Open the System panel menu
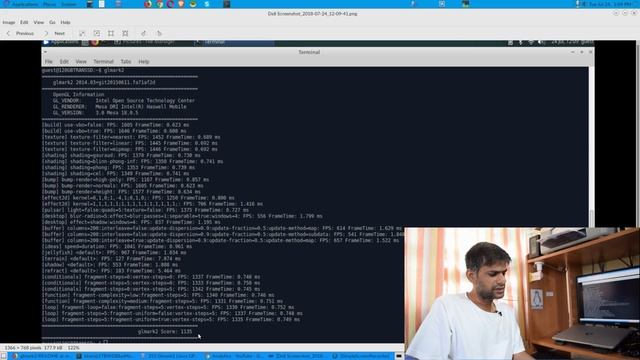This screenshot has height=360, width=640. coord(69,4)
